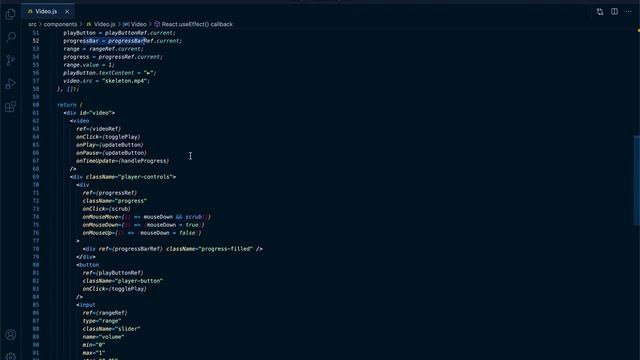Open the Run and Debug view

coord(11,84)
